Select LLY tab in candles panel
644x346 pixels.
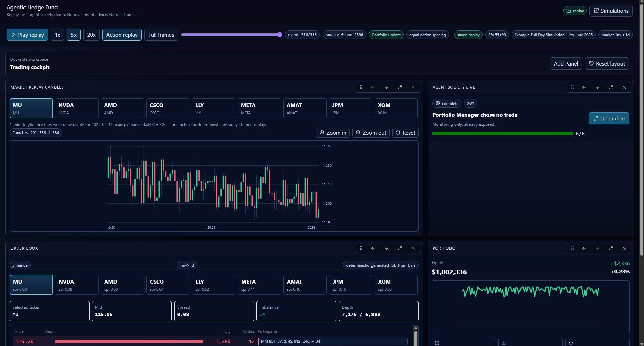tap(214, 108)
